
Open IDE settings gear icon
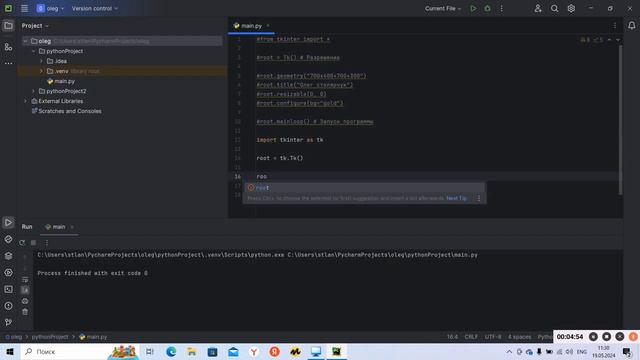[x=571, y=8]
